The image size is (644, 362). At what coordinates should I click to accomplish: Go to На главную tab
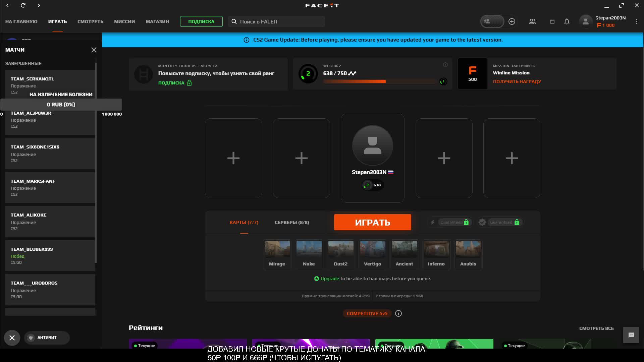pyautogui.click(x=21, y=21)
